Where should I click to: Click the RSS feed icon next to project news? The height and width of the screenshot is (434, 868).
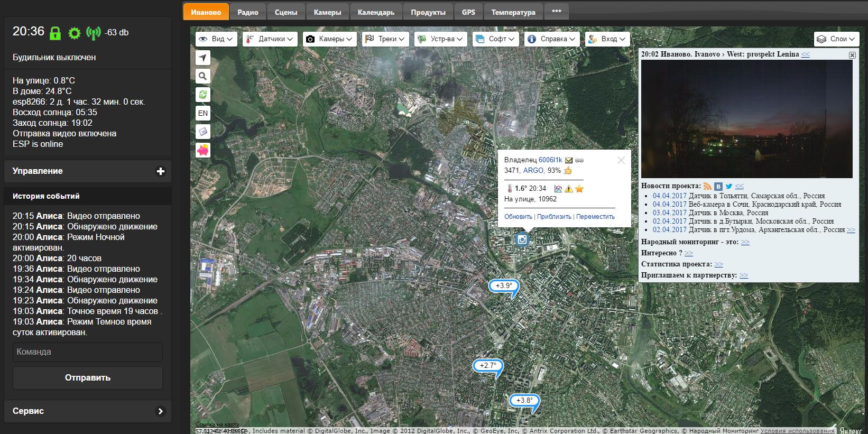pyautogui.click(x=707, y=186)
